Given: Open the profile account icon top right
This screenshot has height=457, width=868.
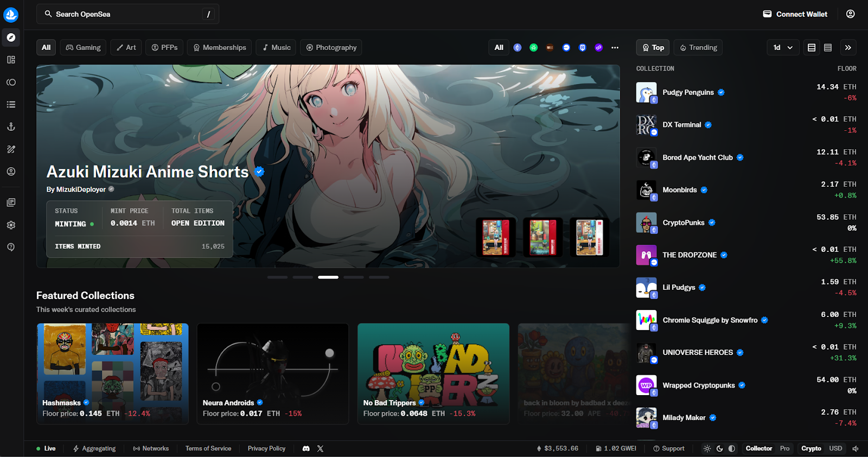Looking at the screenshot, I should point(850,14).
